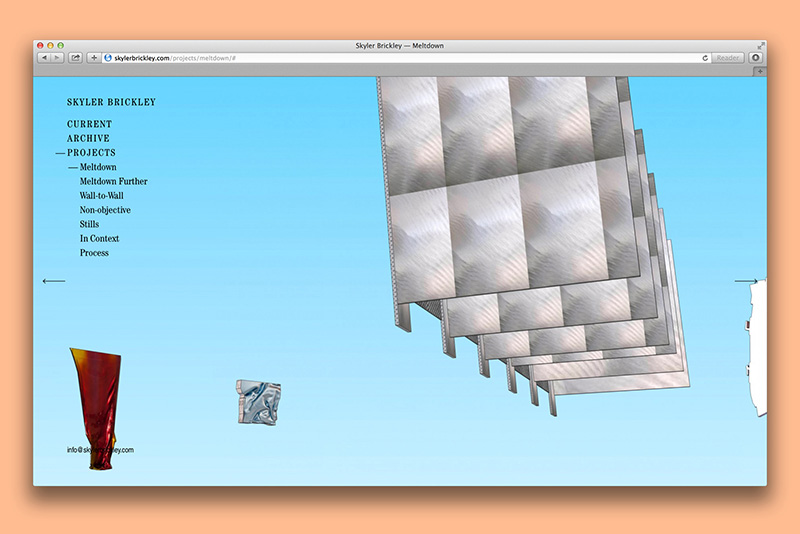Click the address bar URL field
The width and height of the screenshot is (800, 534).
click(x=400, y=58)
